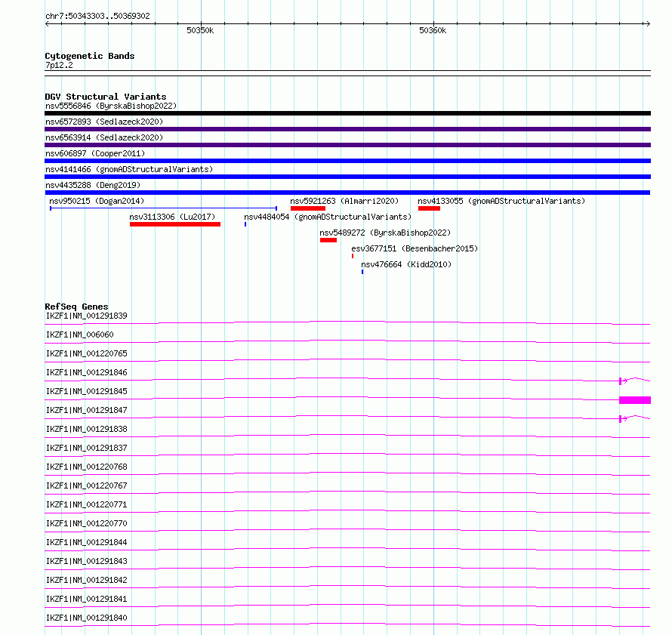
Task: Click the DGV Structural Variants track title
Action: point(106,97)
